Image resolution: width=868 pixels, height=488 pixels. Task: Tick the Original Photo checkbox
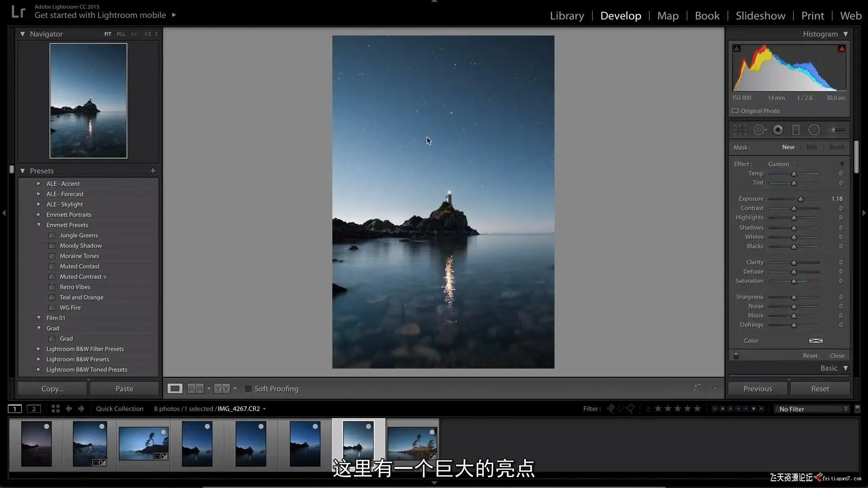[x=735, y=111]
